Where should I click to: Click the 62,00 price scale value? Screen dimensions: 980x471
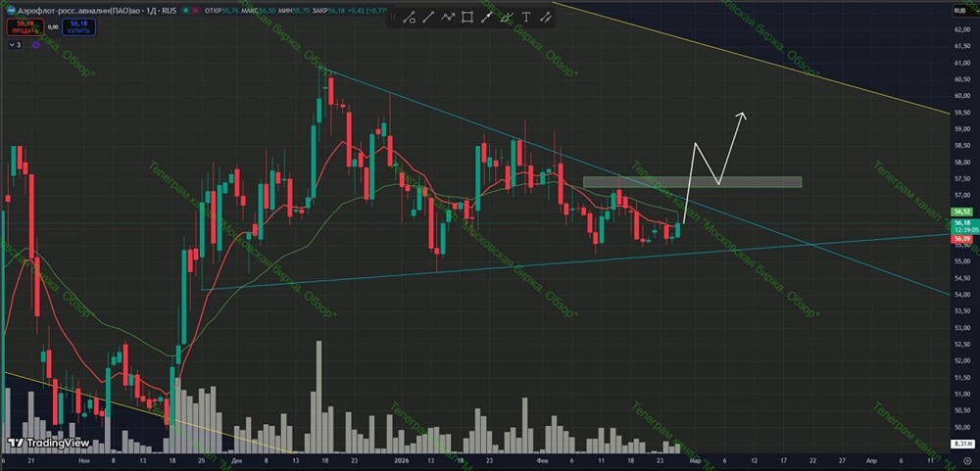click(962, 29)
